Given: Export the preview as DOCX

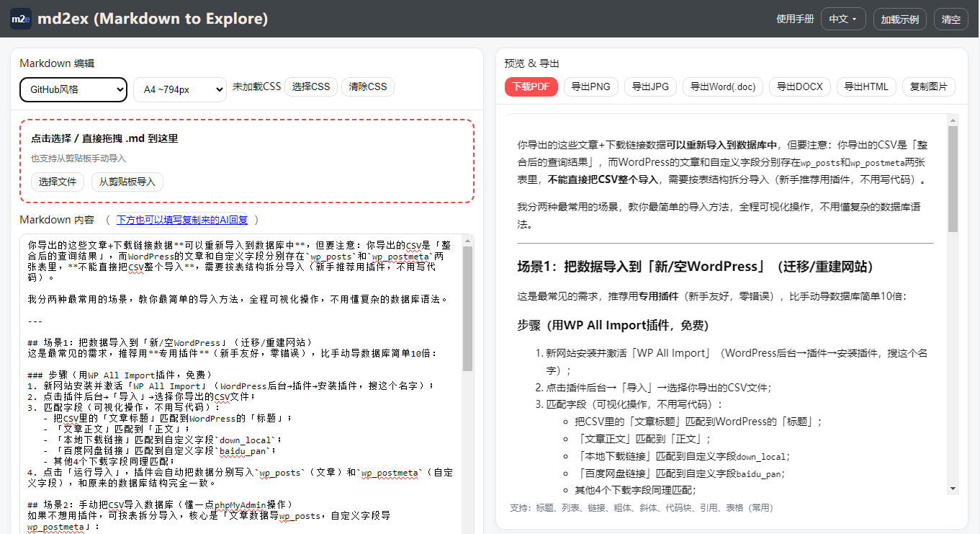Looking at the screenshot, I should pos(799,86).
